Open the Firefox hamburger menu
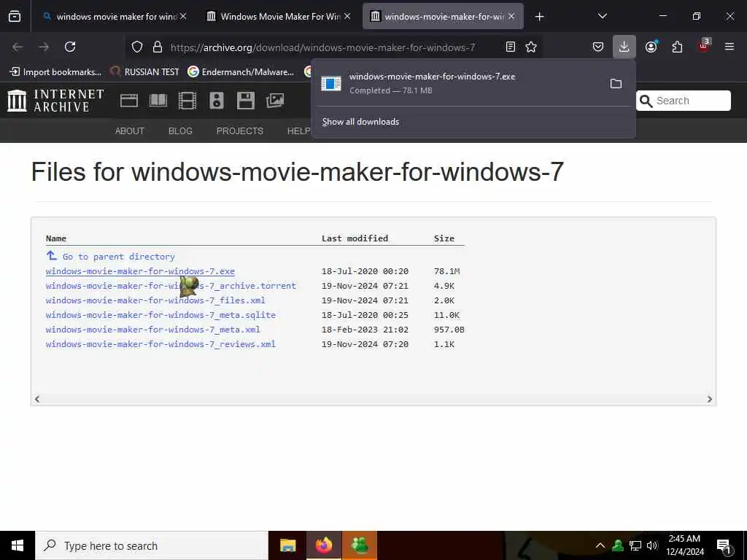The height and width of the screenshot is (560, 747). pyautogui.click(x=729, y=47)
